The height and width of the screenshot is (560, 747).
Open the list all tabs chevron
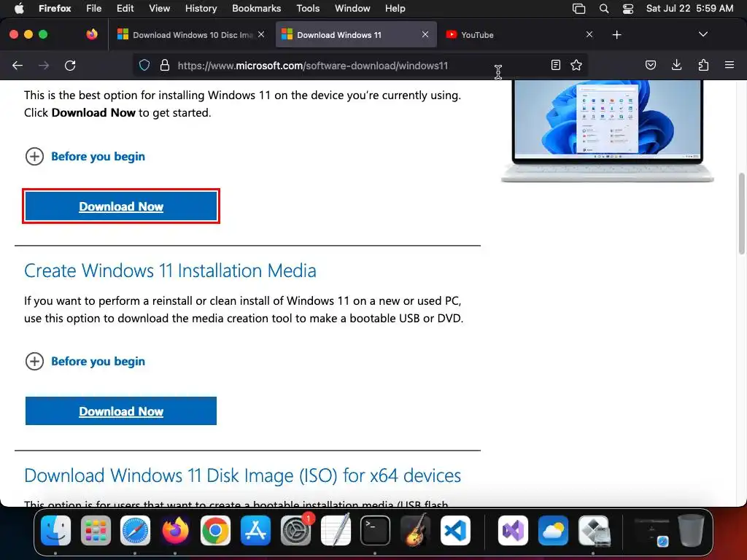703,34
